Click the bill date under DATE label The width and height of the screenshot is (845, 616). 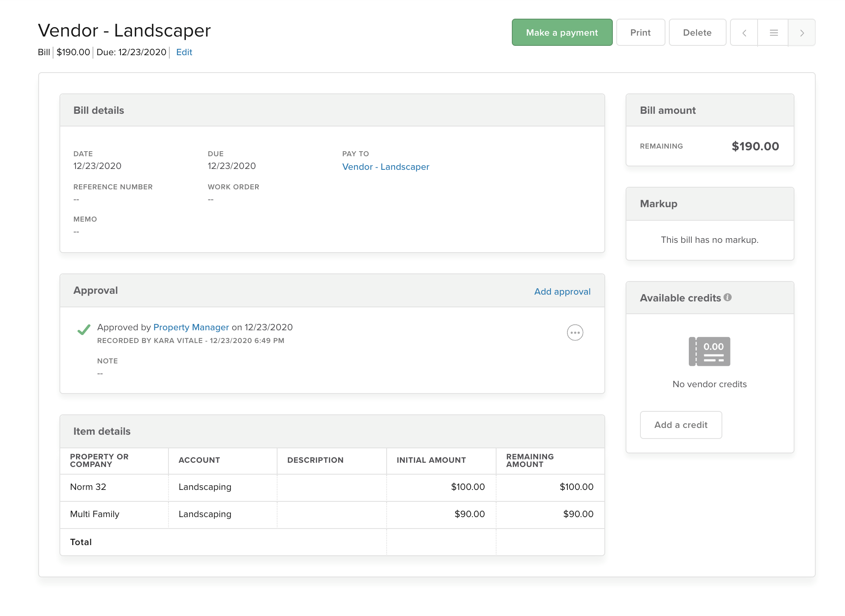click(x=97, y=166)
